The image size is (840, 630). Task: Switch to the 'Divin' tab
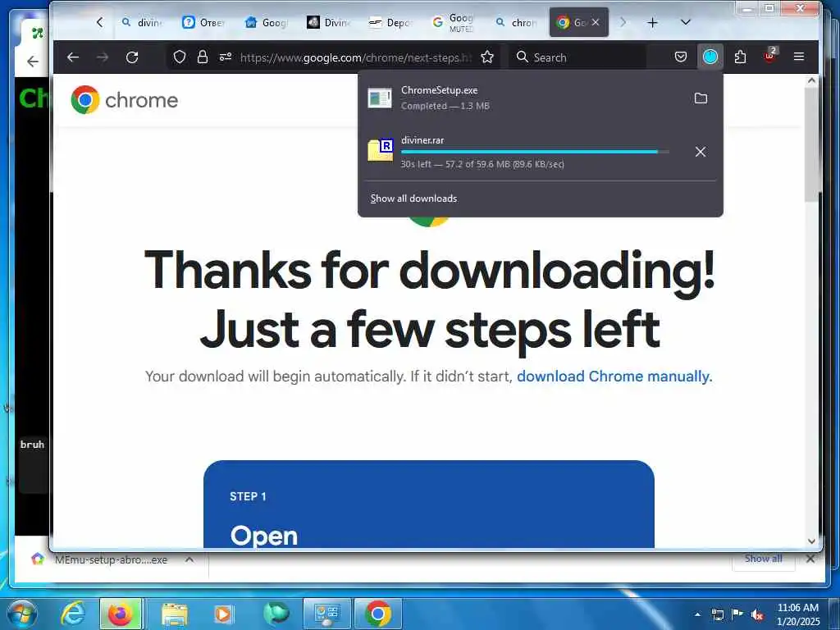[329, 22]
